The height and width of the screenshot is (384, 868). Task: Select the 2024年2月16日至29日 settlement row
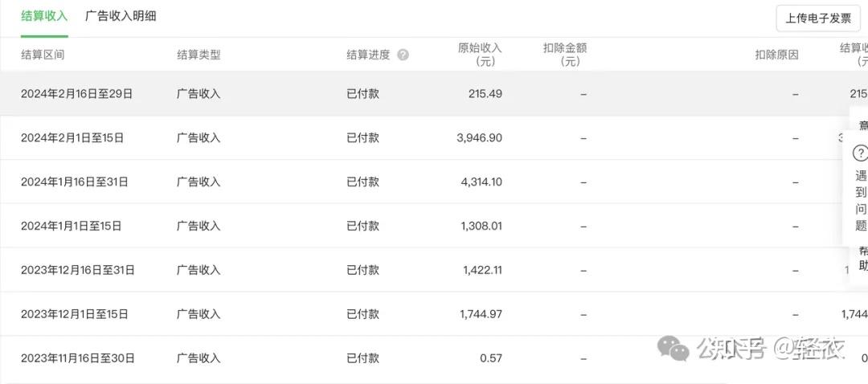76,94
